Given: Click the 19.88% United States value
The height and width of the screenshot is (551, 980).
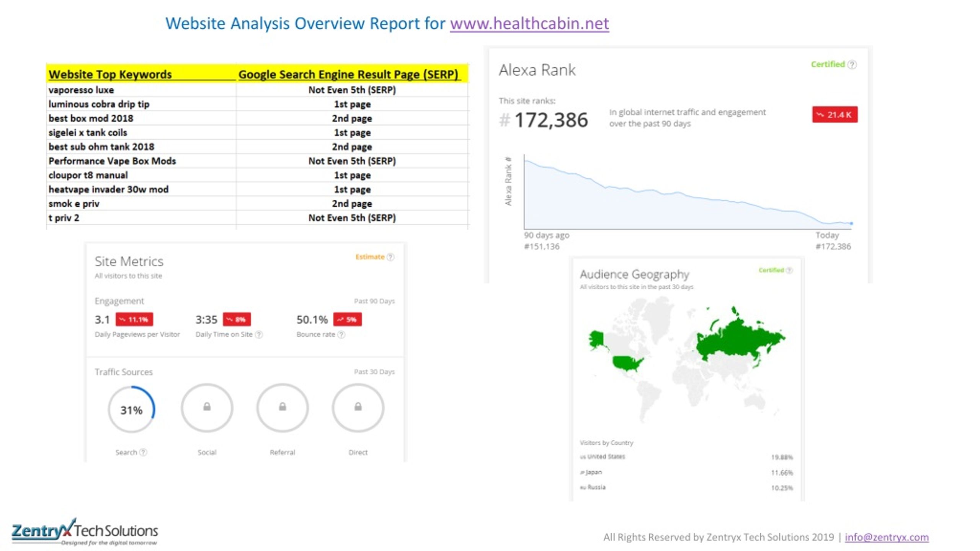Looking at the screenshot, I should 782,457.
